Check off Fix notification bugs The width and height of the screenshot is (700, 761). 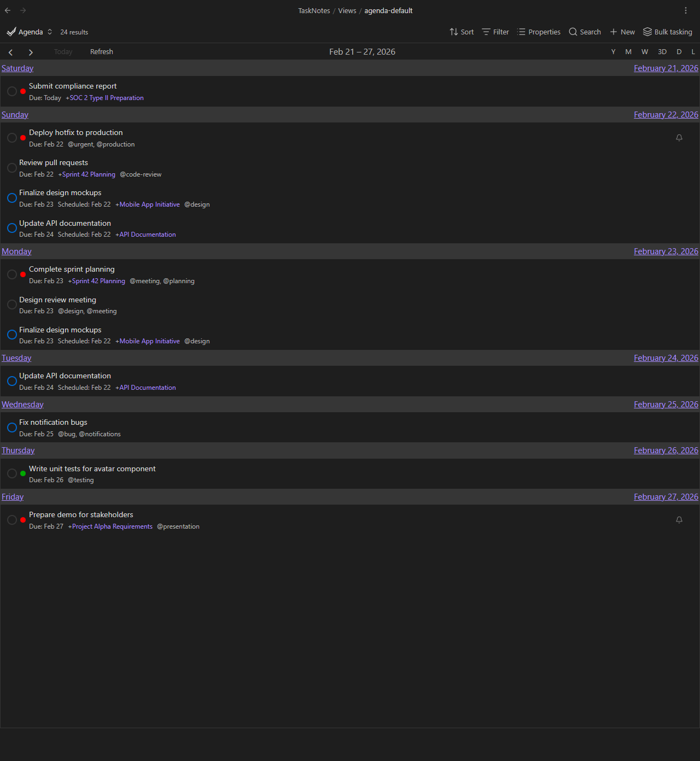click(11, 428)
